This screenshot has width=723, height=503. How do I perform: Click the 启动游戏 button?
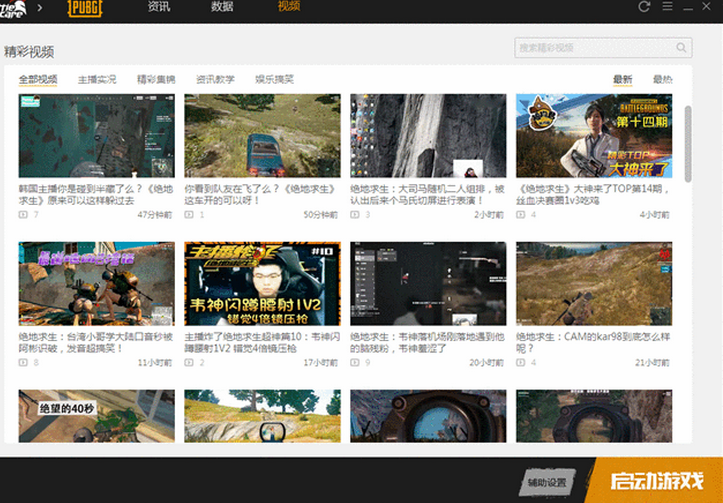pyautogui.click(x=657, y=481)
